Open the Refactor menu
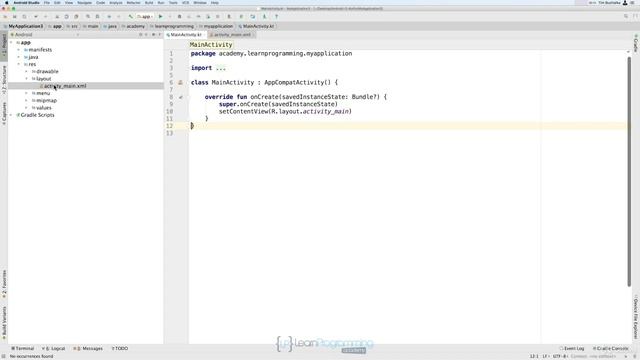Viewport: 640px width, 360px height. point(133,2)
